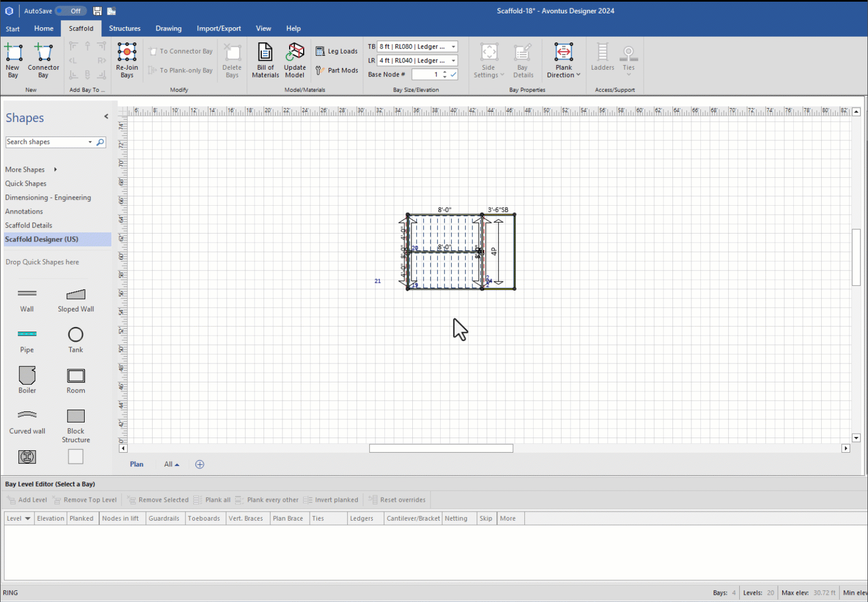
Task: Open Part Mods tool
Action: tap(337, 70)
